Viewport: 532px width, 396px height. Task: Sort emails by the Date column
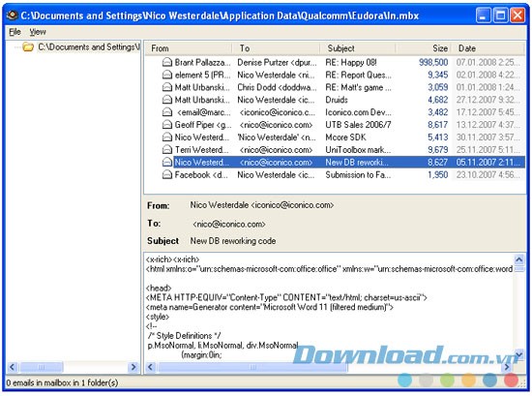click(x=488, y=48)
